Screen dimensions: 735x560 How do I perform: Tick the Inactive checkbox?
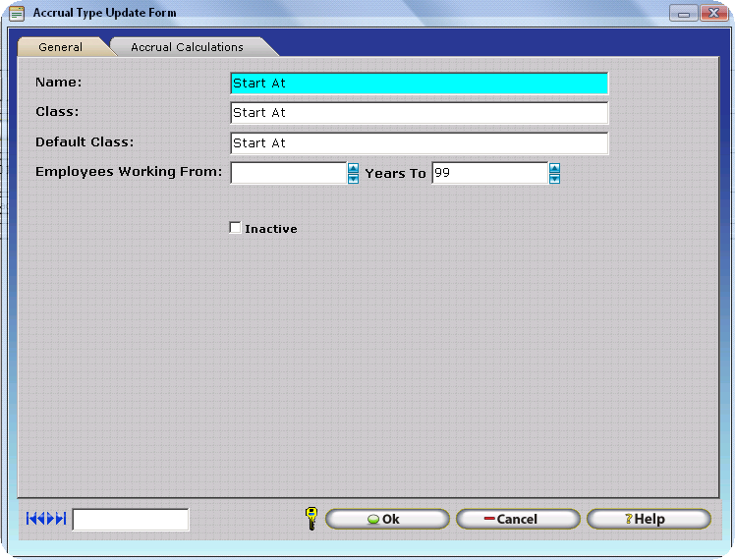pos(235,228)
